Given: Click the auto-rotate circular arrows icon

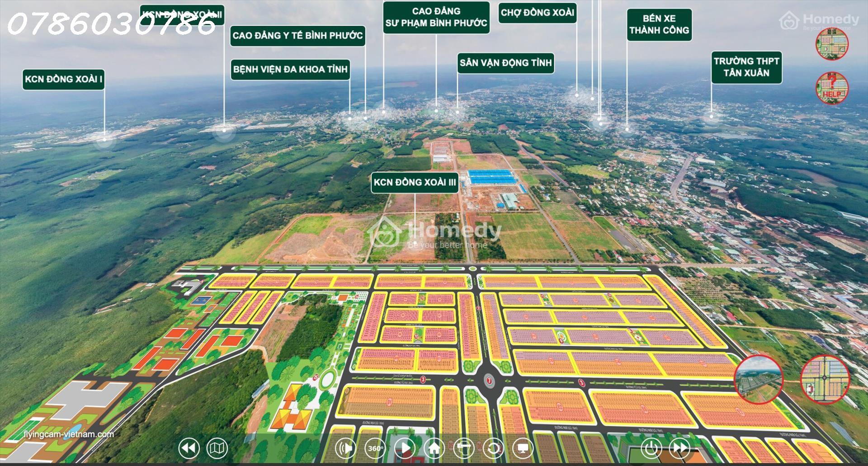Looking at the screenshot, I should tap(493, 448).
